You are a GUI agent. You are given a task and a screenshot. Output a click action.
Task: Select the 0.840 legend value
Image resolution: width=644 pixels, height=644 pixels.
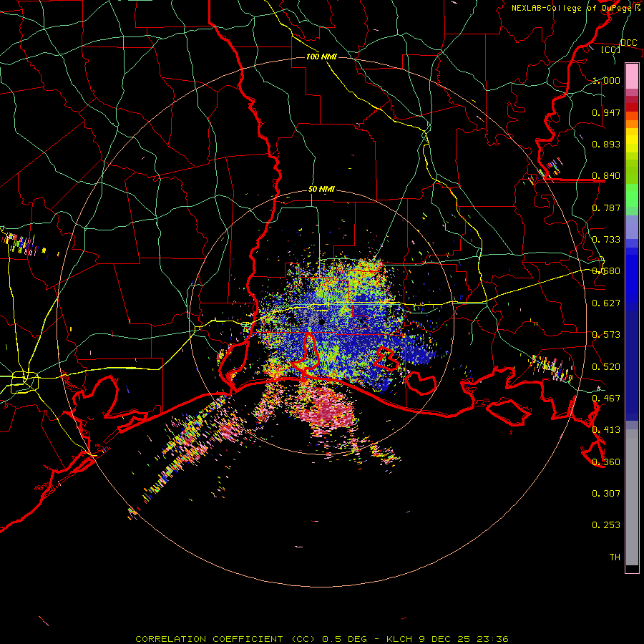tap(606, 176)
